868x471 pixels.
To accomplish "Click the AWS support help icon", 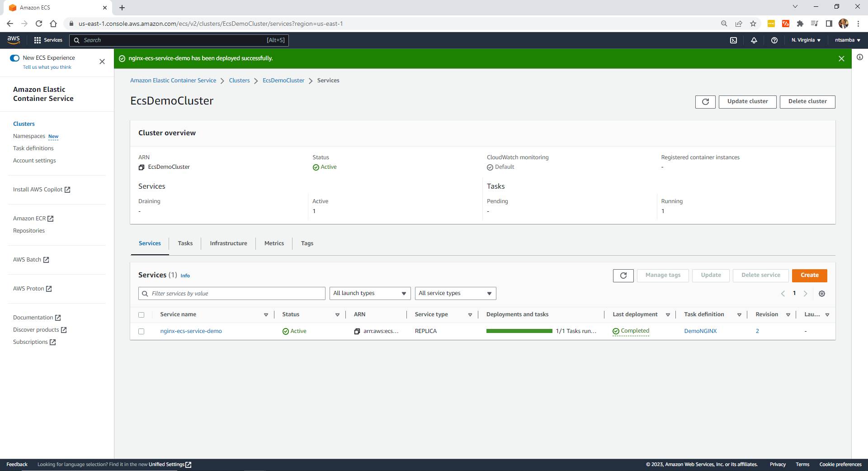I will click(x=774, y=40).
